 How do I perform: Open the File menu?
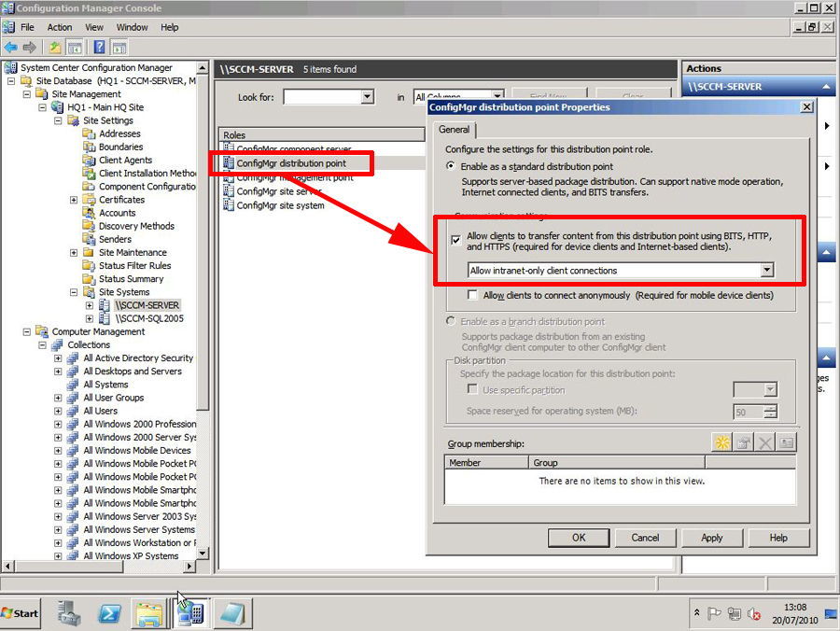point(27,27)
